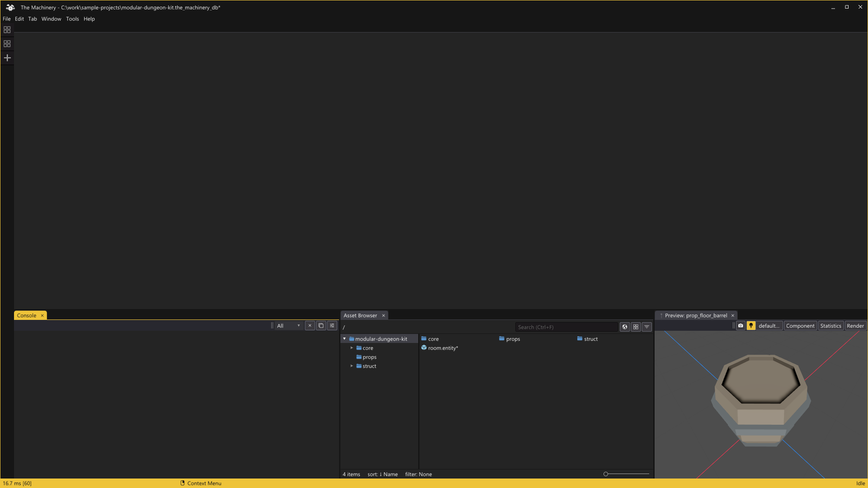Open the Help menu
This screenshot has height=488, width=868.
89,18
